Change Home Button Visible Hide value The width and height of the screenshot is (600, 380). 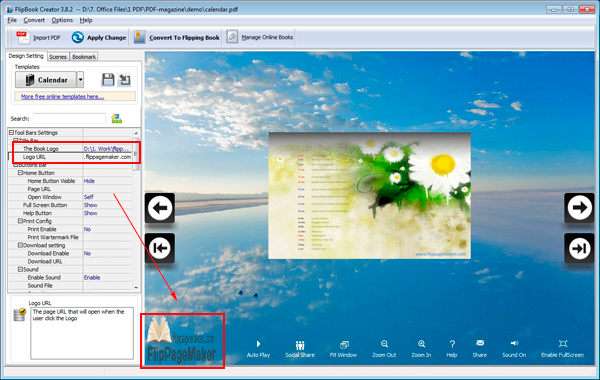108,181
